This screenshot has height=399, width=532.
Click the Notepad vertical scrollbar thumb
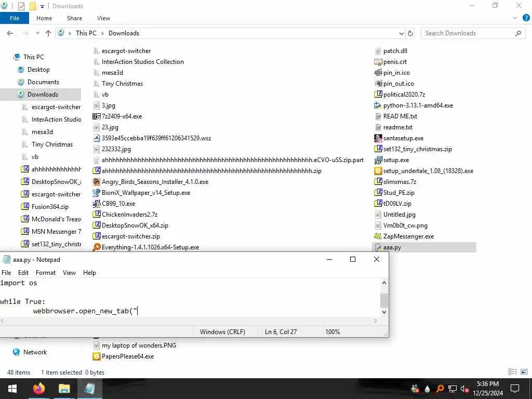pyautogui.click(x=384, y=300)
